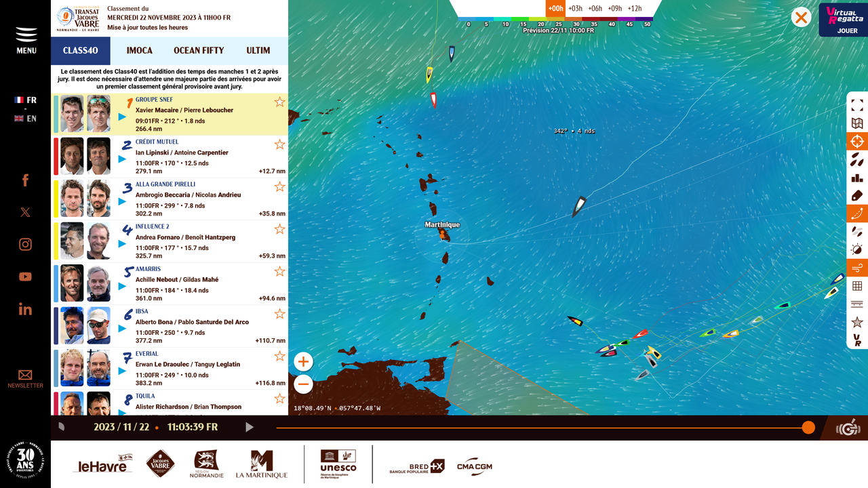Select the +12h forecast offset
The image size is (868, 488).
tap(634, 9)
